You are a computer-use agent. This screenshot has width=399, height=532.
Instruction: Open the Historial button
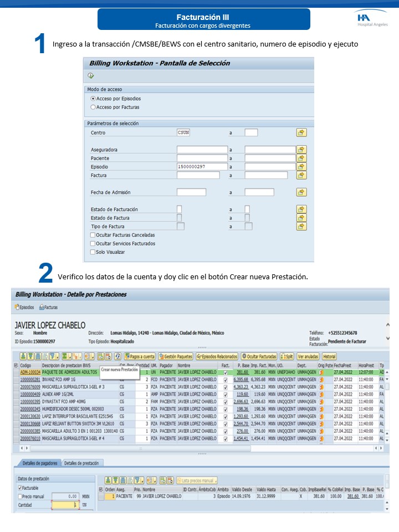click(329, 356)
